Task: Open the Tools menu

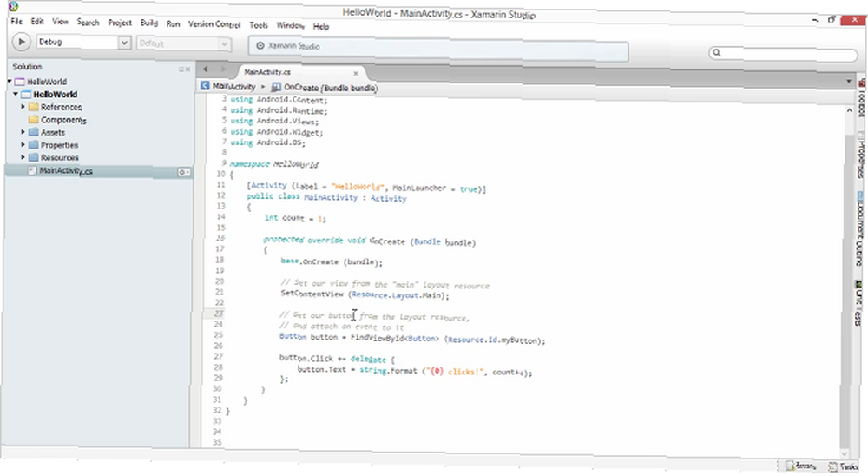Action: click(259, 25)
